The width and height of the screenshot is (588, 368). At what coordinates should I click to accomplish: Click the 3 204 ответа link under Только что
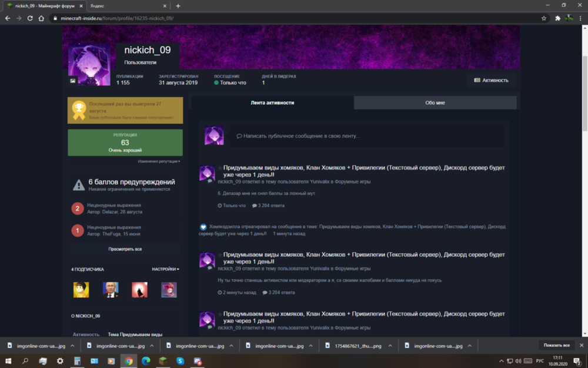pos(268,205)
